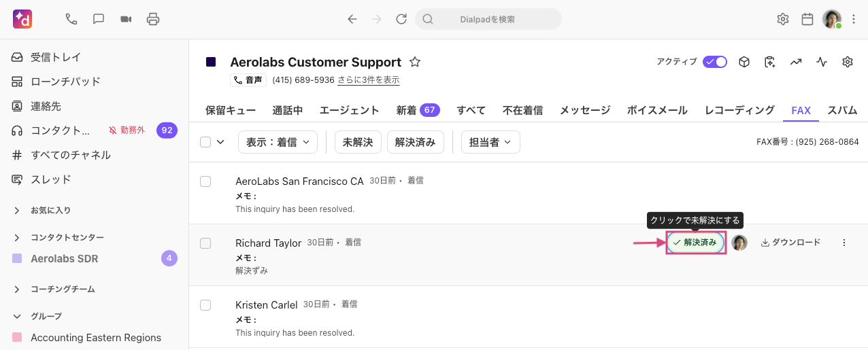Click the さらに3件を表示 link
868x350 pixels.
click(368, 80)
